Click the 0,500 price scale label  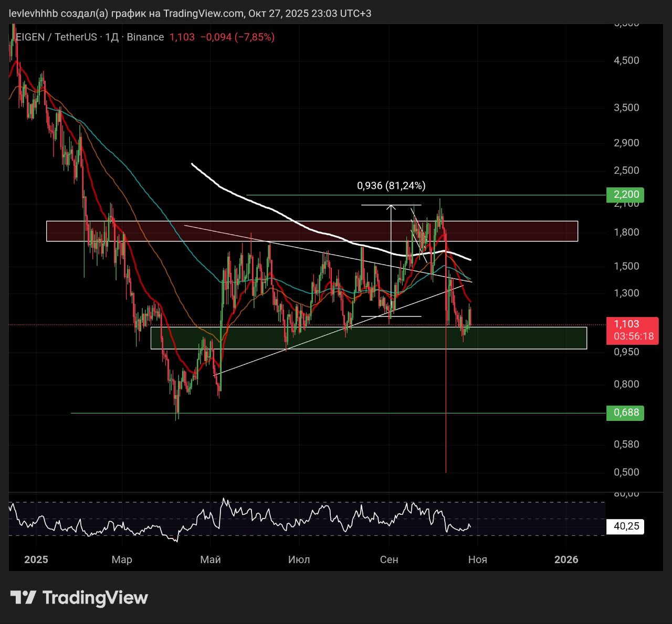(626, 472)
